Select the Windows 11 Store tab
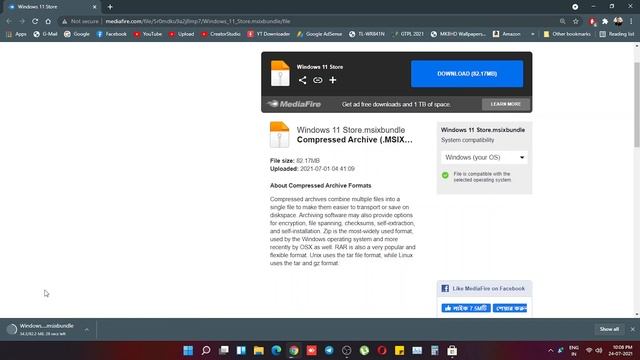 (51, 7)
